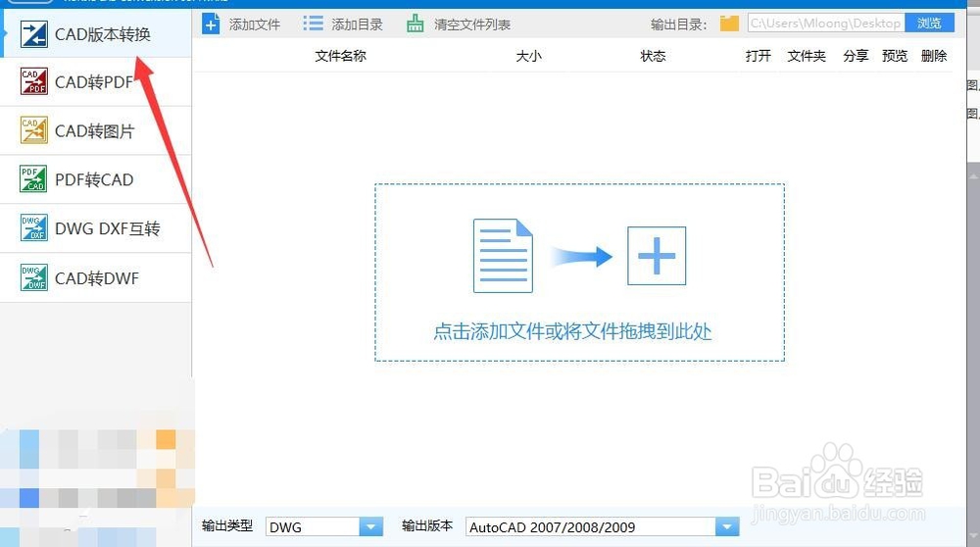Click the 状态 column header

653,56
